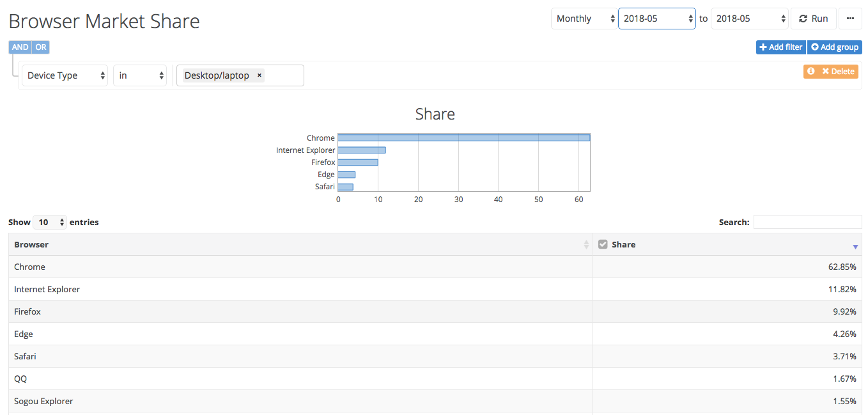868x415 pixels.
Task: Click the Run refresh button
Action: point(813,19)
